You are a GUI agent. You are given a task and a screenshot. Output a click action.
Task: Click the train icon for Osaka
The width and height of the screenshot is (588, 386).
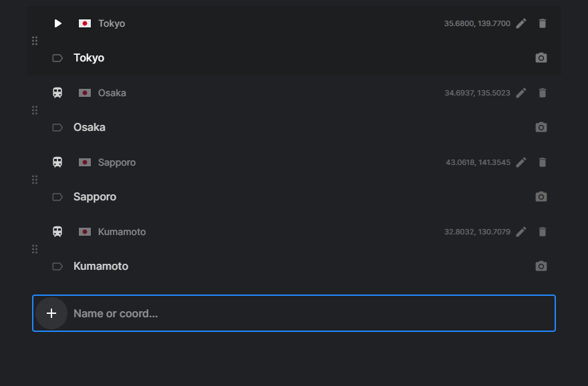(57, 93)
